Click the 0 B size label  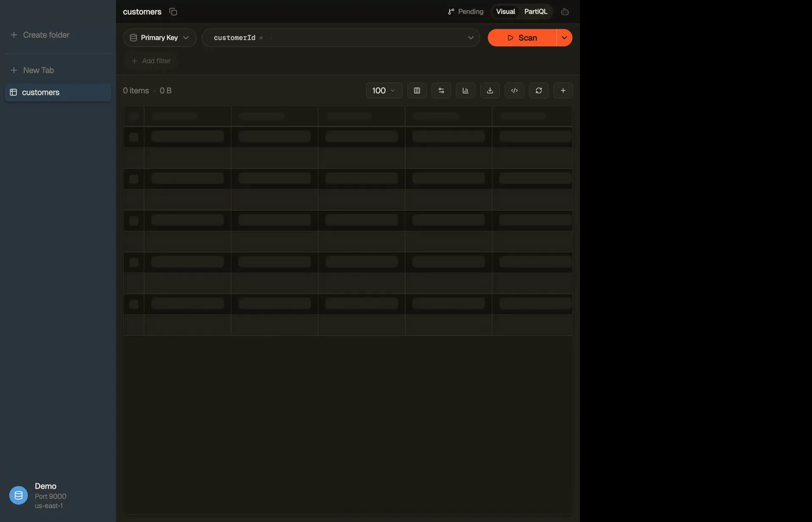[165, 91]
